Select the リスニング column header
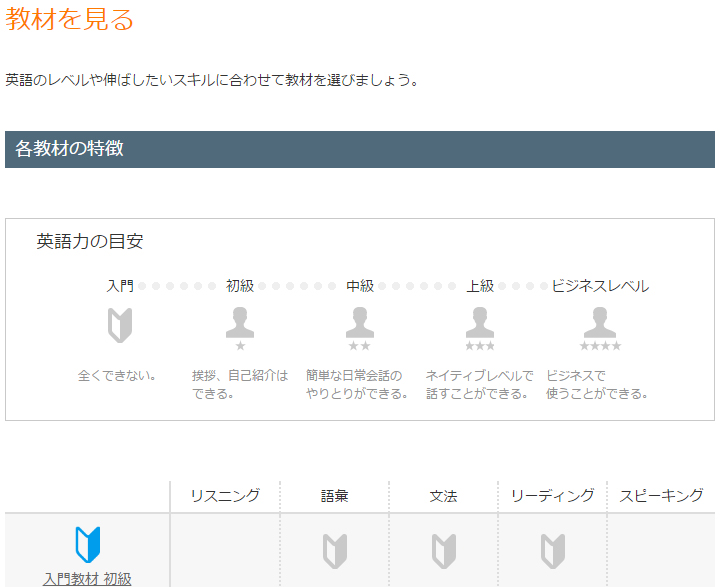This screenshot has width=728, height=587. [x=225, y=496]
